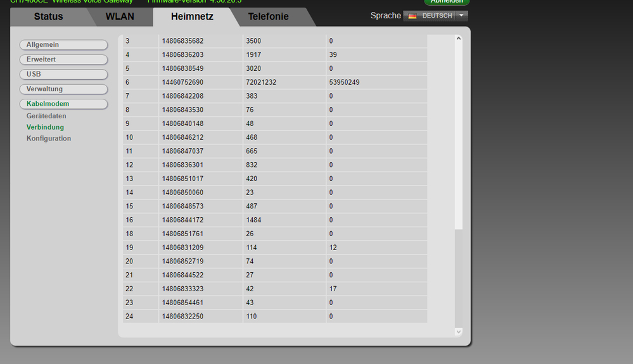This screenshot has height=364, width=633.
Task: Click the Abmelden logout button
Action: tap(447, 2)
